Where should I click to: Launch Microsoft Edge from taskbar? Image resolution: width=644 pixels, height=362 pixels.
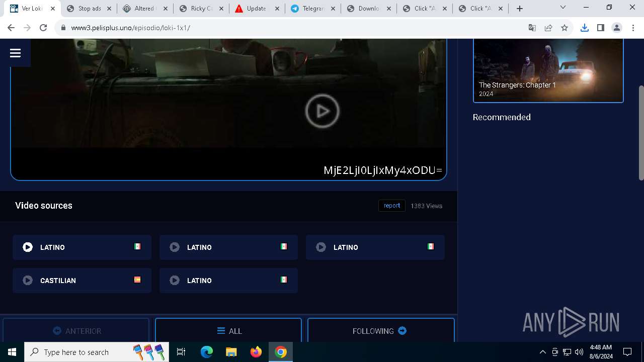[x=207, y=352]
